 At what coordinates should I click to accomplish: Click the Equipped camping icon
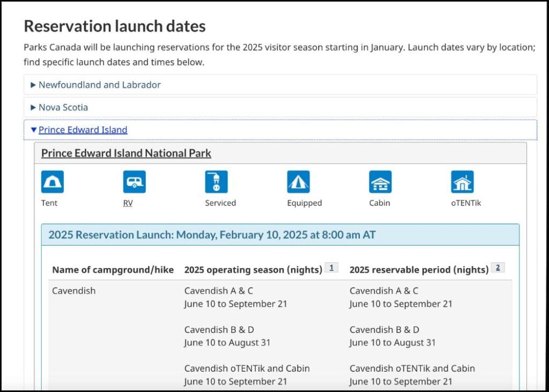click(x=298, y=182)
